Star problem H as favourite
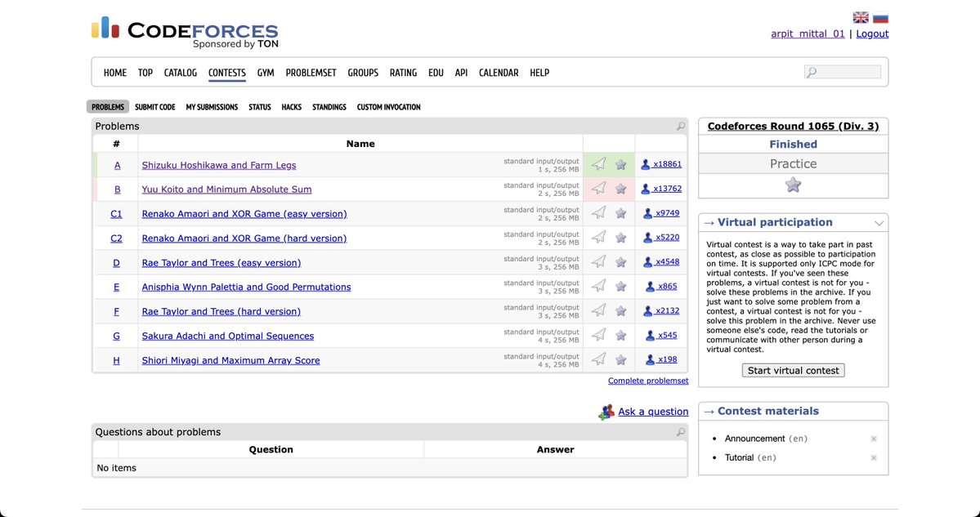This screenshot has height=517, width=980. (620, 359)
